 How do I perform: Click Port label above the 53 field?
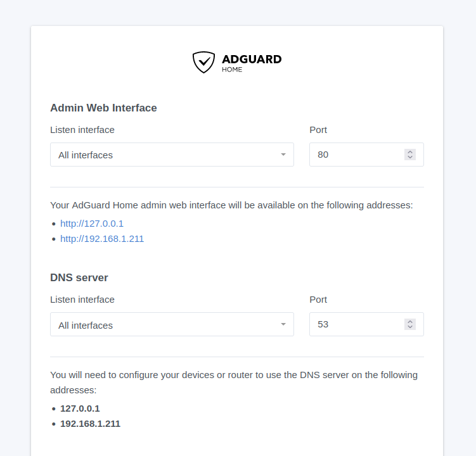[x=318, y=300]
